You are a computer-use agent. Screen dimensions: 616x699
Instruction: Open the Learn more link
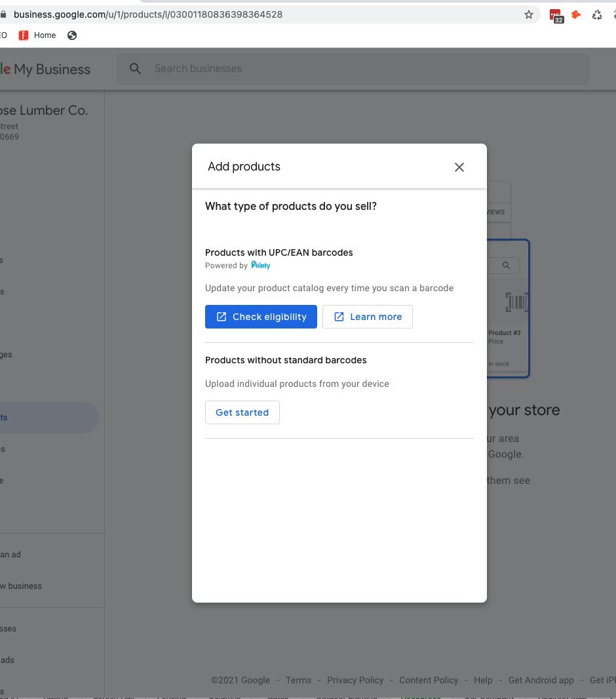point(368,317)
